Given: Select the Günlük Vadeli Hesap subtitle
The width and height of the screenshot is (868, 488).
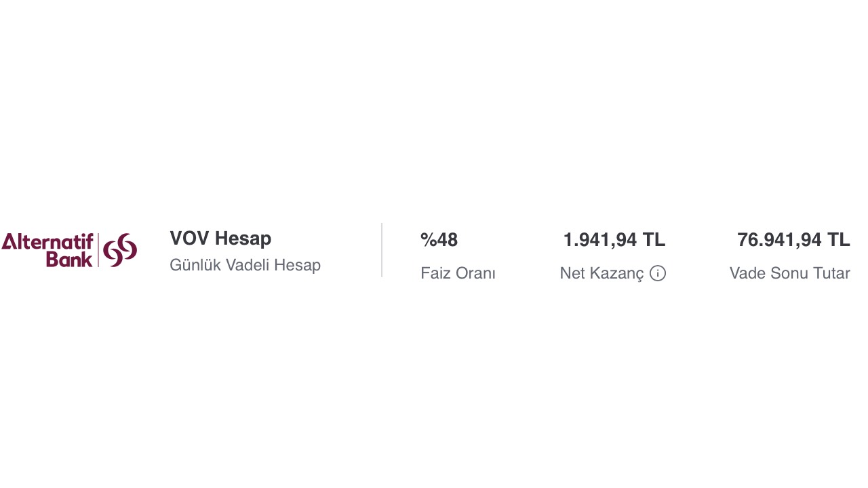Looking at the screenshot, I should (245, 265).
